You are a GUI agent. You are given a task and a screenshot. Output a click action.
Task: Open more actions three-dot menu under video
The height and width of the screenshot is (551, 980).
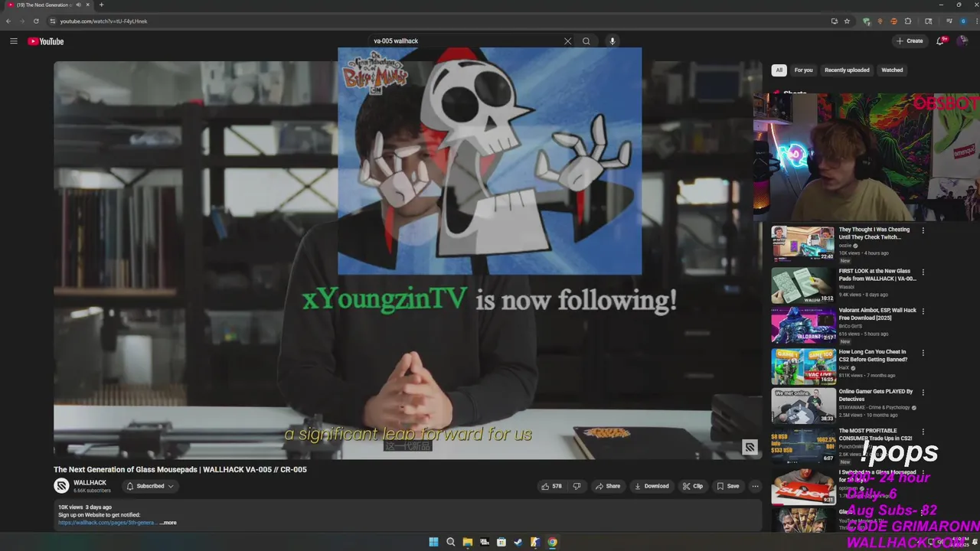755,486
